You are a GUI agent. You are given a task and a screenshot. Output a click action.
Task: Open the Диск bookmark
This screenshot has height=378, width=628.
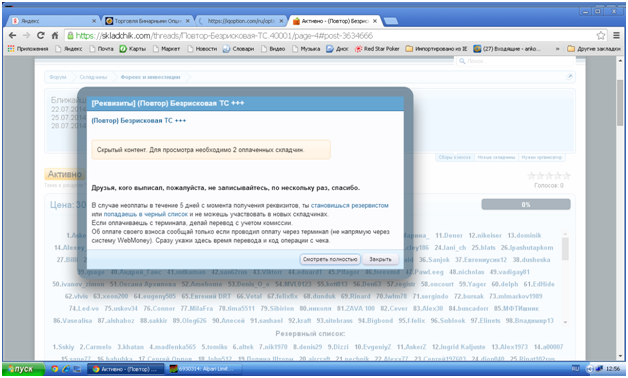click(337, 49)
